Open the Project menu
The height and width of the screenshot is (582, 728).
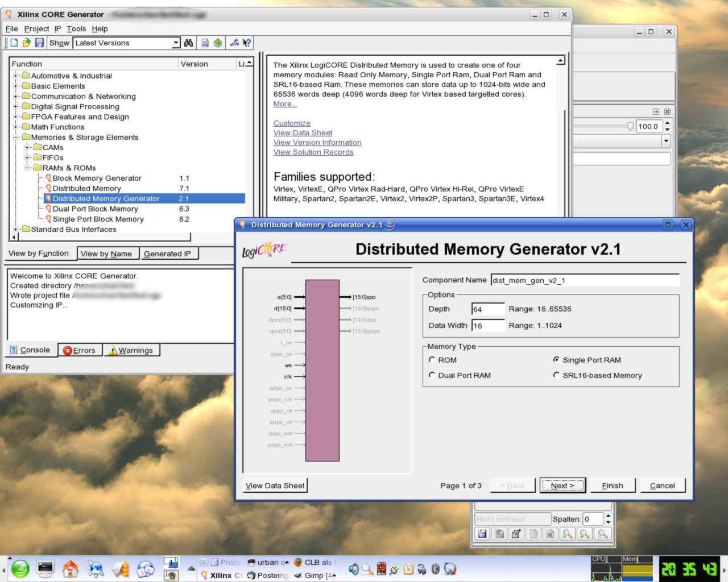click(x=36, y=28)
